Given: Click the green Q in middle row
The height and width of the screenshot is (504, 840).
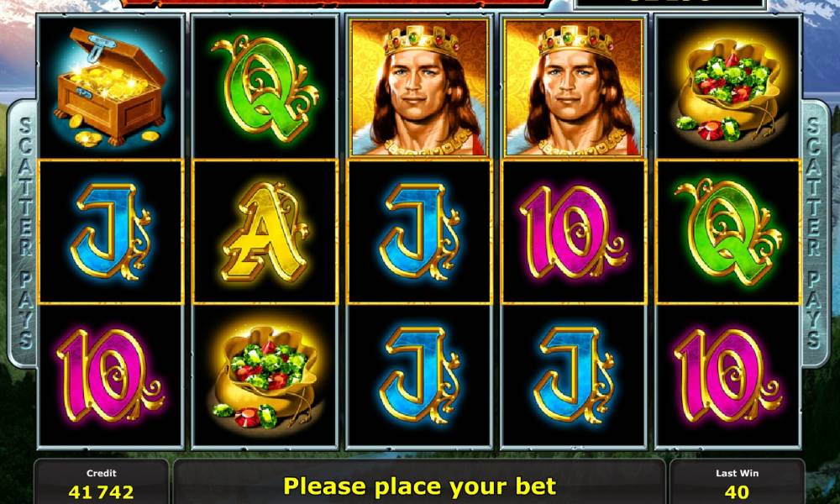Looking at the screenshot, I should [728, 231].
